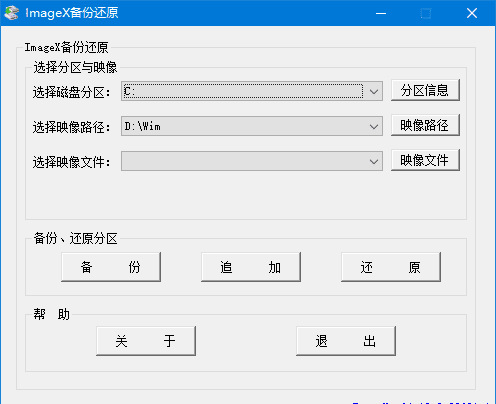Click the 还原 restore button
This screenshot has height=404, width=496.
tap(391, 267)
